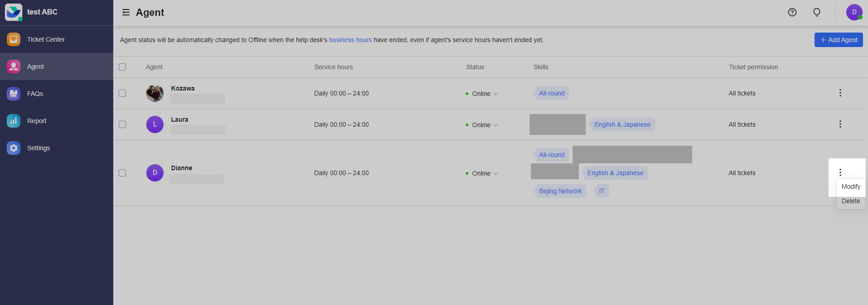Follow the business hours link

point(350,40)
